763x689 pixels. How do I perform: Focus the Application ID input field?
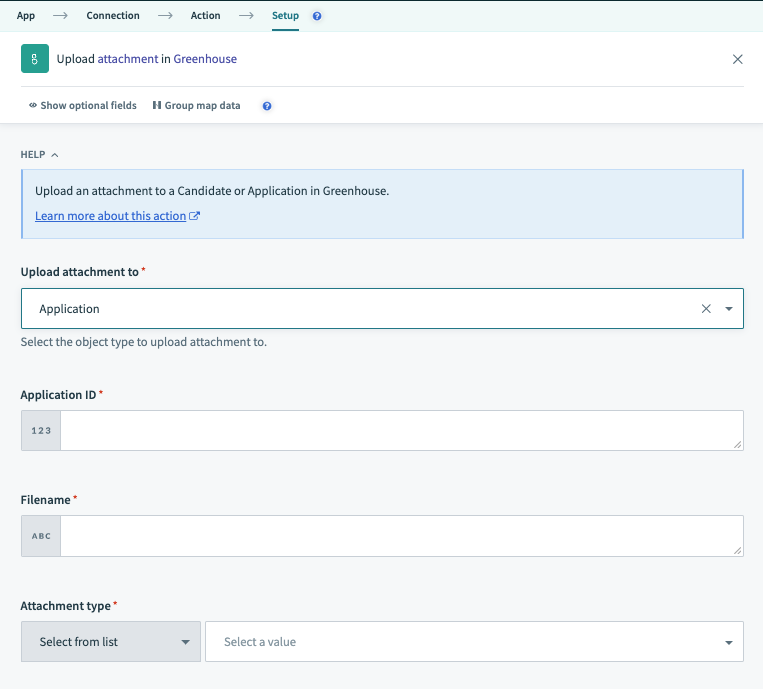(x=402, y=431)
